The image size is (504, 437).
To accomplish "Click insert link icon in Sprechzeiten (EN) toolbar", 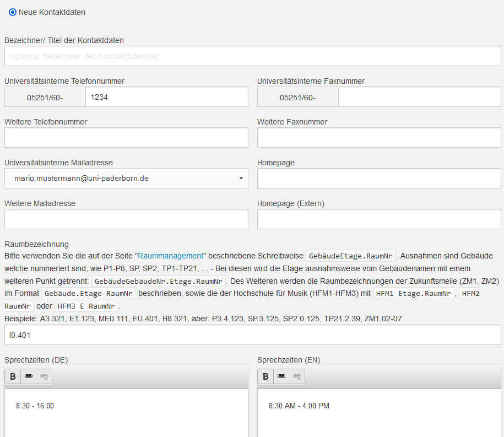I will (281, 376).
